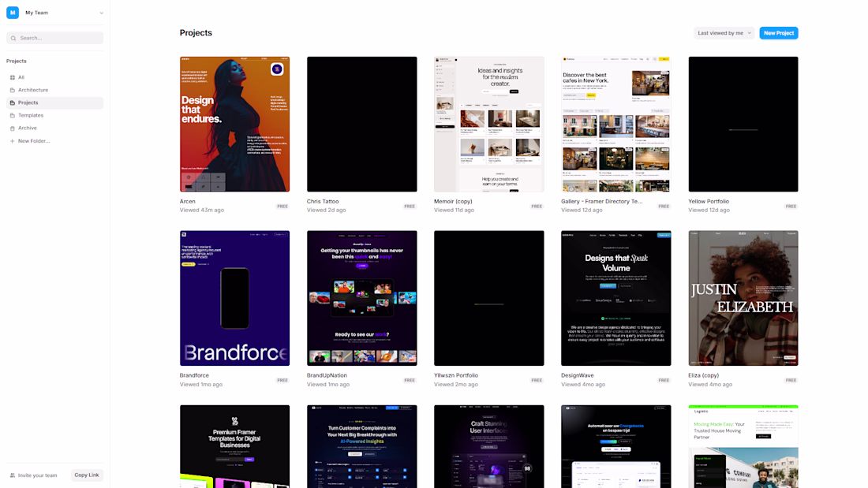Image resolution: width=868 pixels, height=488 pixels.
Task: Focus the Search input field
Action: [x=54, y=38]
